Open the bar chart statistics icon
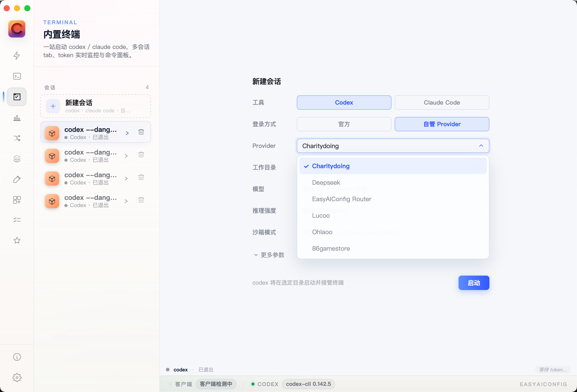Image resolution: width=577 pixels, height=392 pixels. point(17,118)
